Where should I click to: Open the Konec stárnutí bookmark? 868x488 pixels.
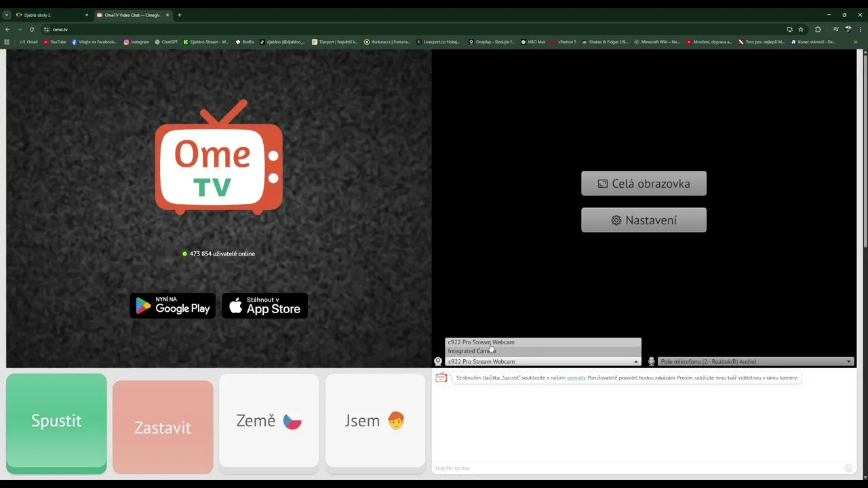(x=813, y=42)
